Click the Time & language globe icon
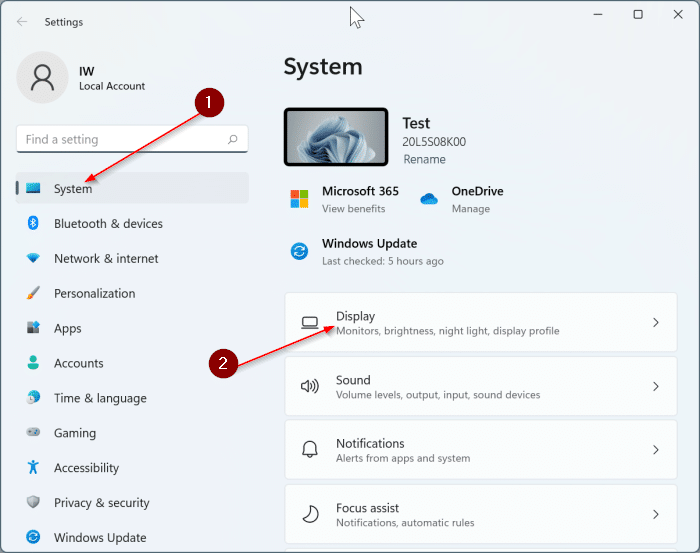 point(33,397)
